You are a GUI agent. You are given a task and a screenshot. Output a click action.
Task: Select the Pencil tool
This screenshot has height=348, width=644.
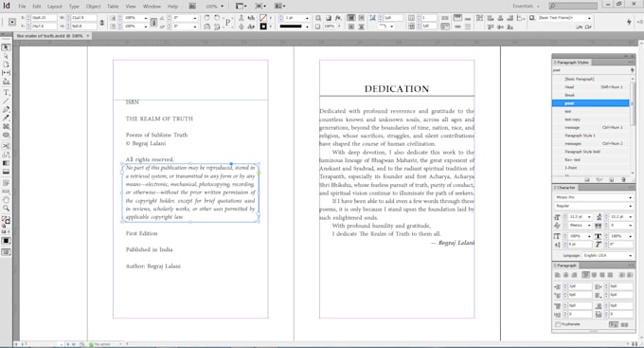pyautogui.click(x=6, y=119)
